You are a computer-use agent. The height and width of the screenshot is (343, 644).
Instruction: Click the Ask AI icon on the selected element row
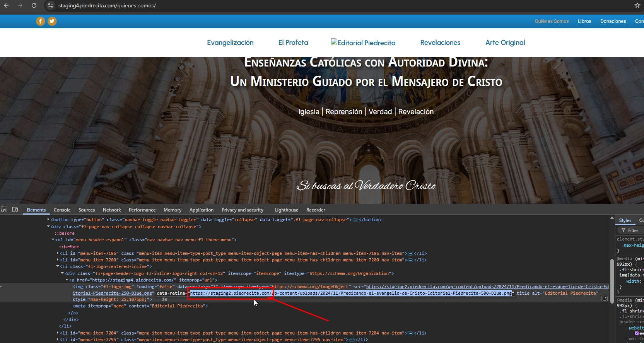point(604,299)
